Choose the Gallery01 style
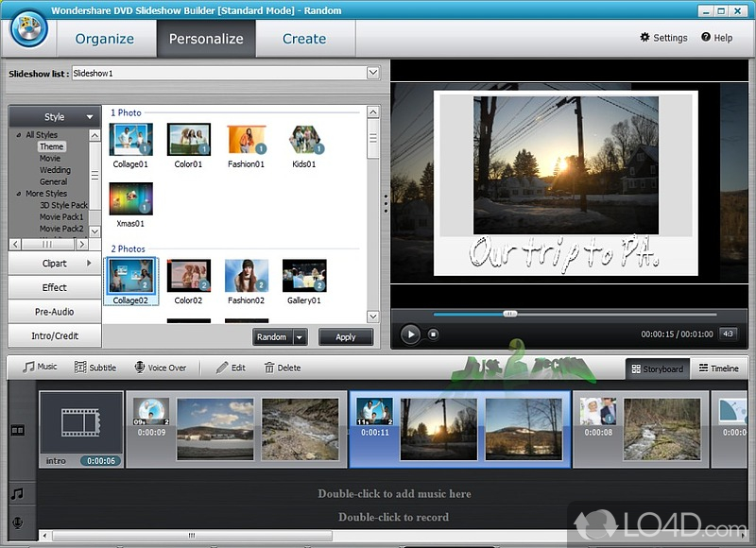The width and height of the screenshot is (756, 548). (x=304, y=276)
